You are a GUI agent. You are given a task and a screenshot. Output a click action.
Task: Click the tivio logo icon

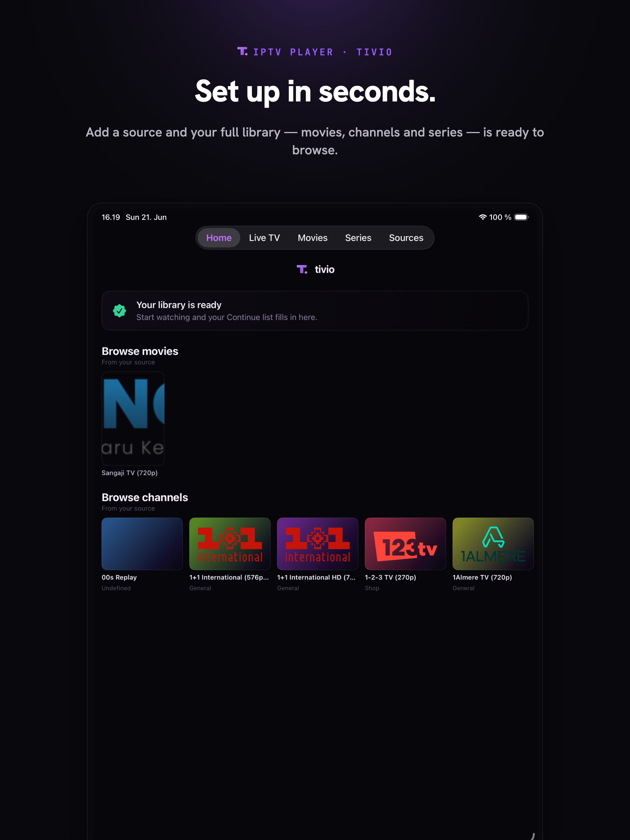(302, 269)
